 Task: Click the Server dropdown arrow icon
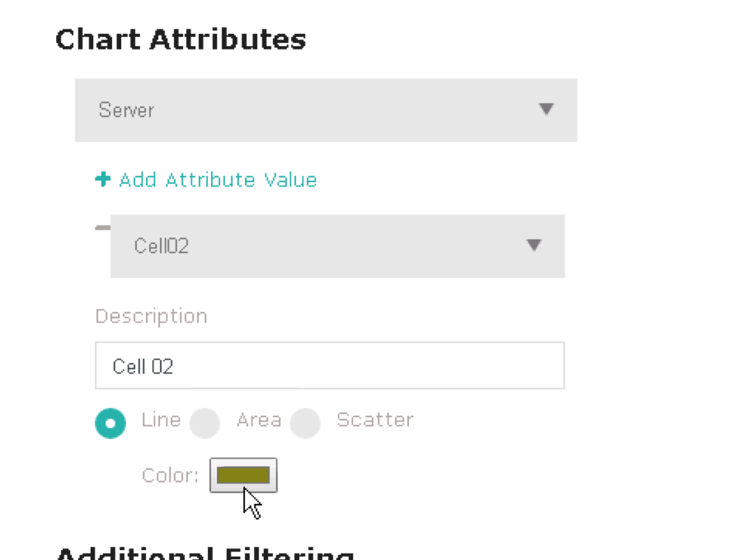[x=546, y=109]
